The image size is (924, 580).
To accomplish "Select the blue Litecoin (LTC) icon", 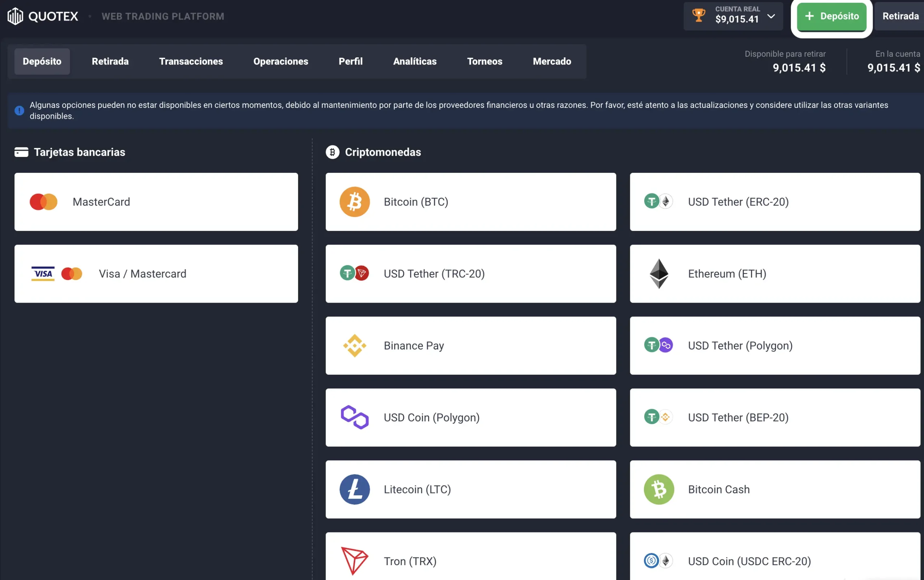I will 354,489.
